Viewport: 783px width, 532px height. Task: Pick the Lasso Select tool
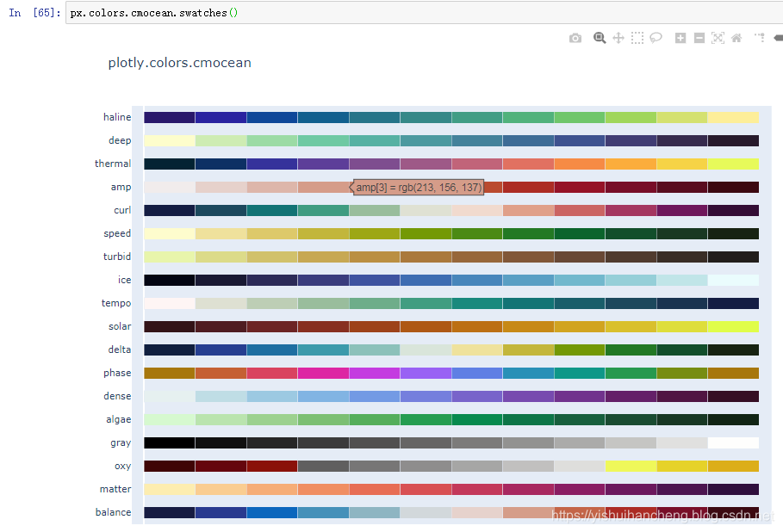tap(656, 38)
